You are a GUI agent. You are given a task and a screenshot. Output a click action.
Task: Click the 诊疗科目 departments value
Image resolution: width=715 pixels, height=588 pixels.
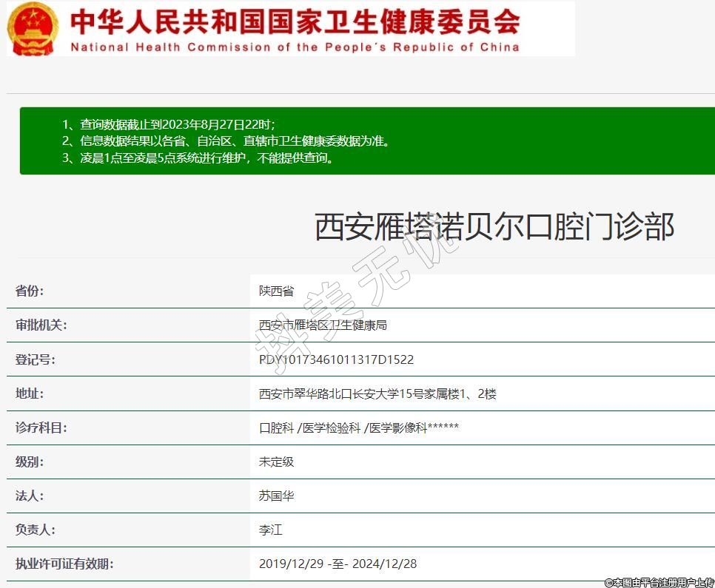click(359, 428)
